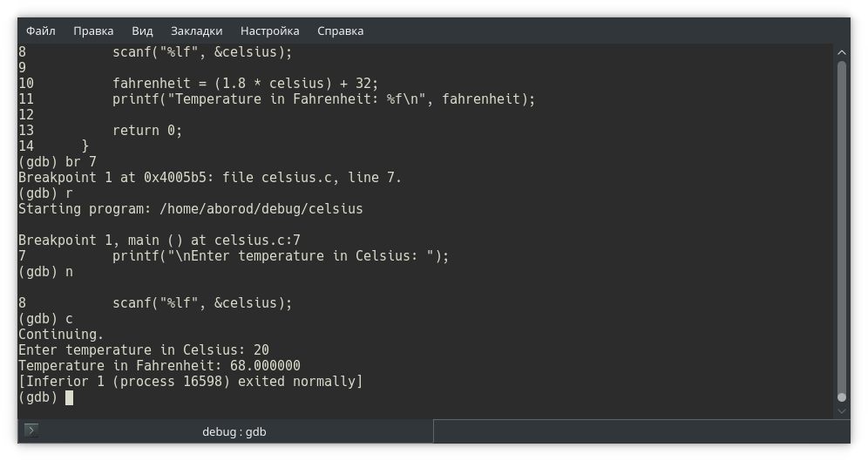Screen dimensions: 868x461
Task: Open the Справка menu
Action: [x=340, y=31]
